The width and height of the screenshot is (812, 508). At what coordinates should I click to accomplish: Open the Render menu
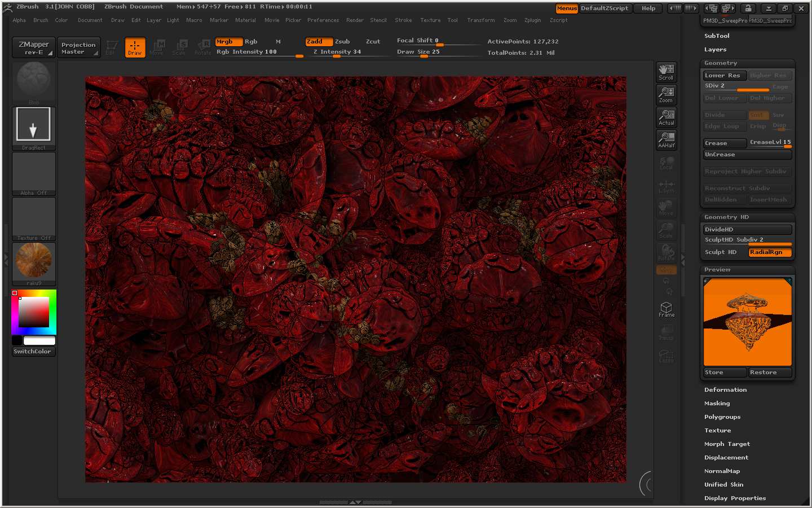coord(355,20)
